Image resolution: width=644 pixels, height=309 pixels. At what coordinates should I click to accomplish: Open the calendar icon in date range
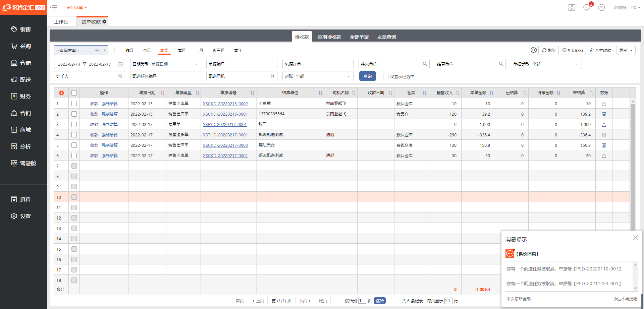click(120, 64)
